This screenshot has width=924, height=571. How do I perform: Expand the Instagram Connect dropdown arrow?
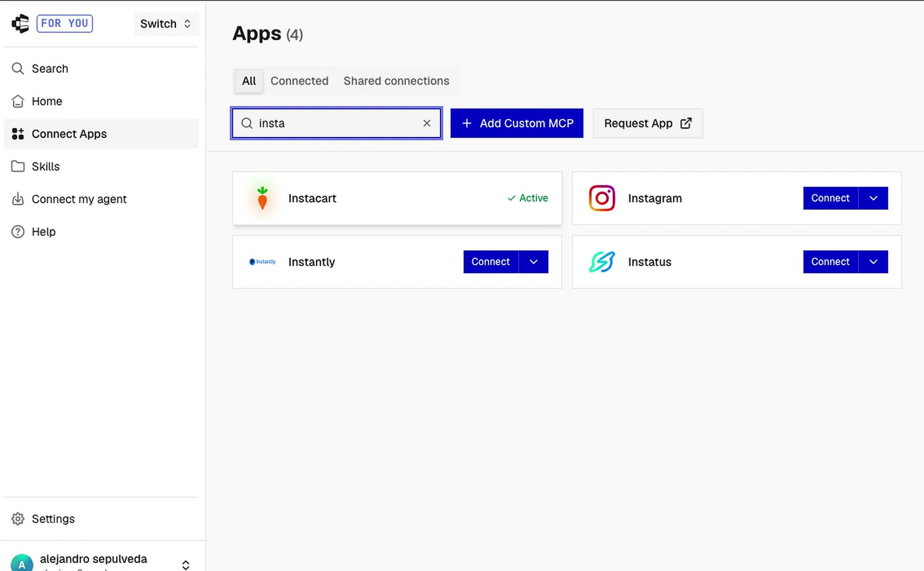pyautogui.click(x=873, y=198)
